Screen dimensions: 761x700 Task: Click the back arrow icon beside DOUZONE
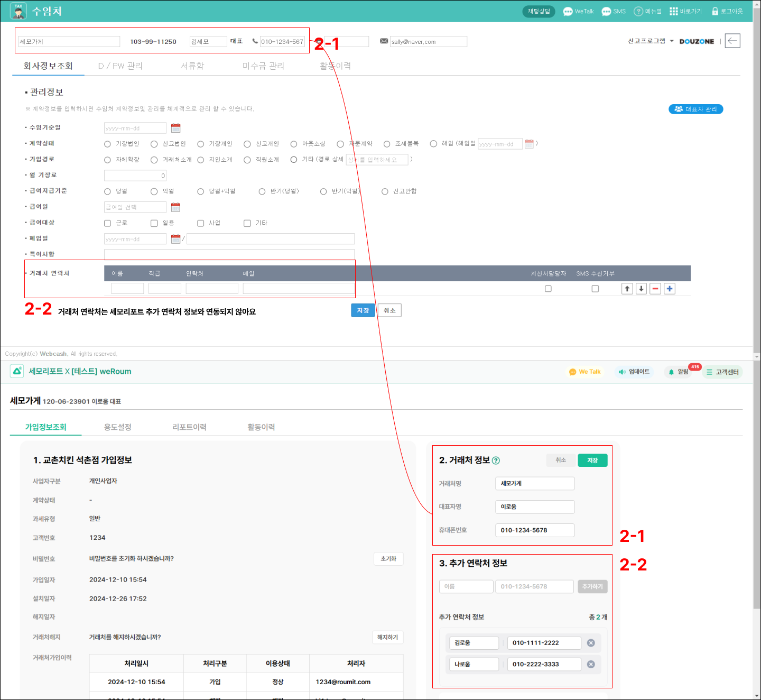coord(732,41)
